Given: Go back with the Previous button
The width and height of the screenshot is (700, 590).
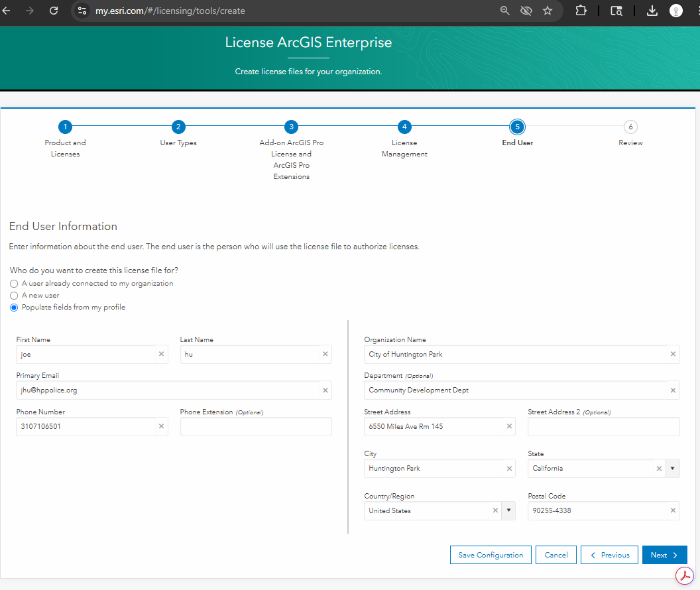Looking at the screenshot, I should point(609,555).
